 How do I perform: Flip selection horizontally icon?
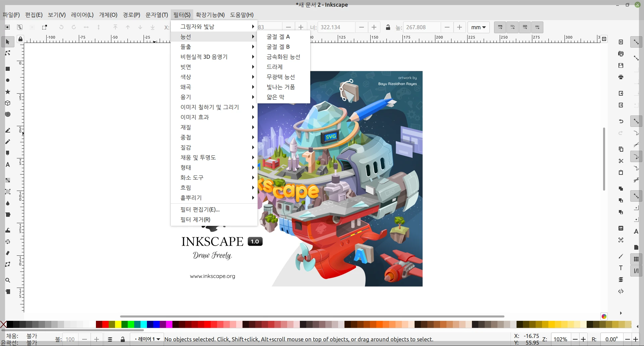coord(86,27)
